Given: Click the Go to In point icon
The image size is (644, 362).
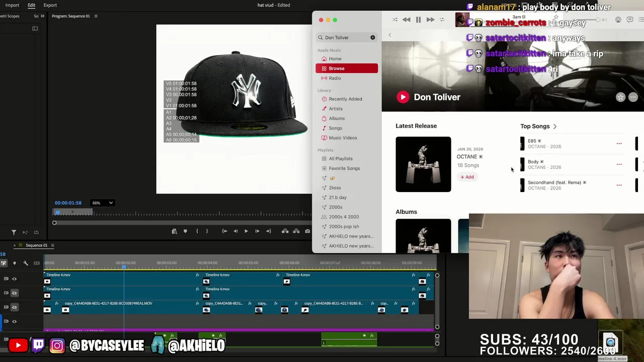Looking at the screenshot, I should point(224,231).
